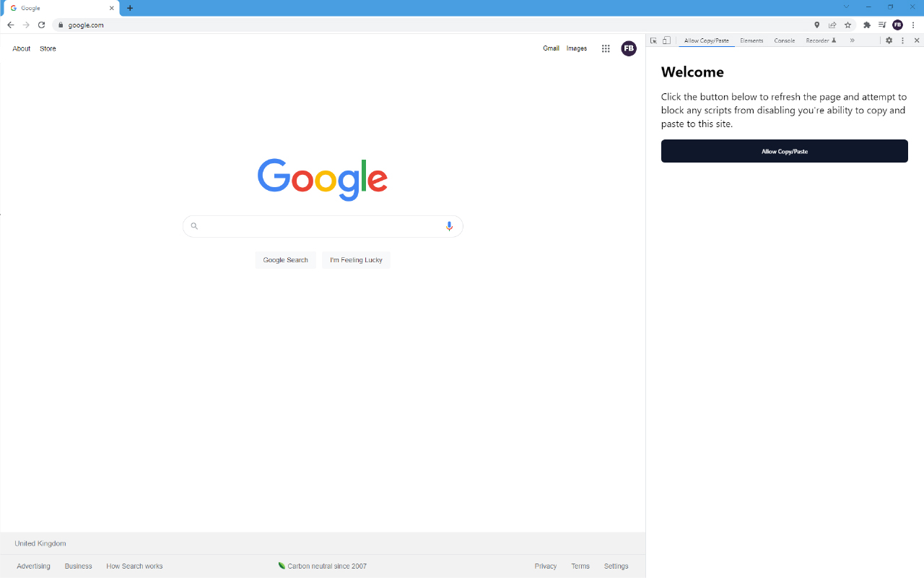Click the Allow Copy/Paste button

[x=785, y=151]
